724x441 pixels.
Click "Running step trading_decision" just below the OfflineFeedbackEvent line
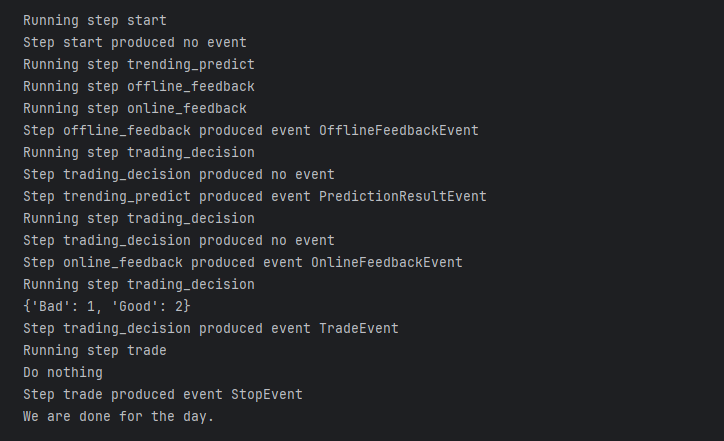tap(139, 152)
